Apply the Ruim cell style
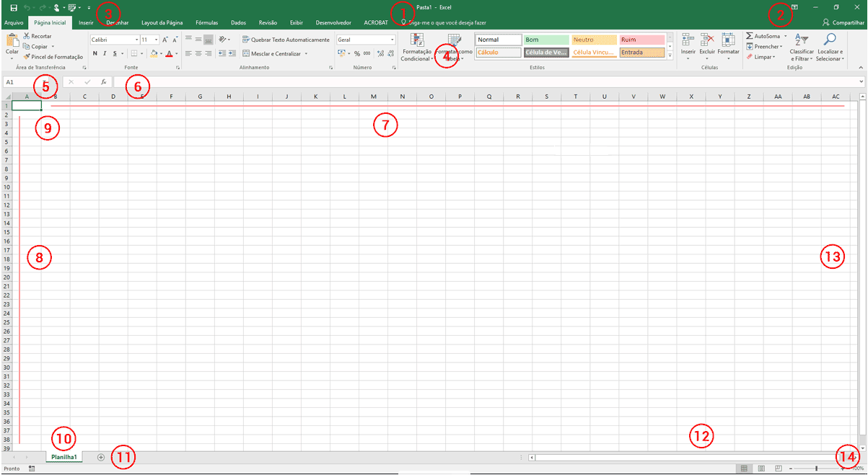Screen dimensions: 868x475 [641, 40]
